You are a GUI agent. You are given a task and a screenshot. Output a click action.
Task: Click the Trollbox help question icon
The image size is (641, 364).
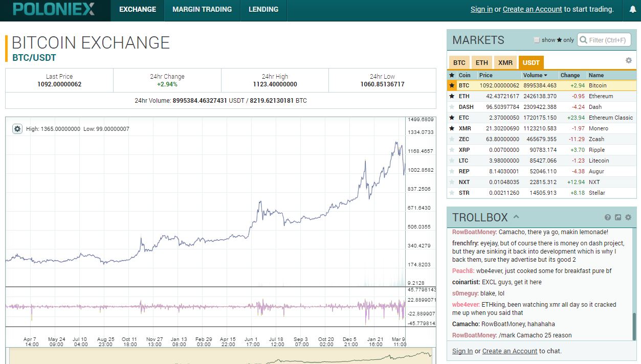[608, 217]
